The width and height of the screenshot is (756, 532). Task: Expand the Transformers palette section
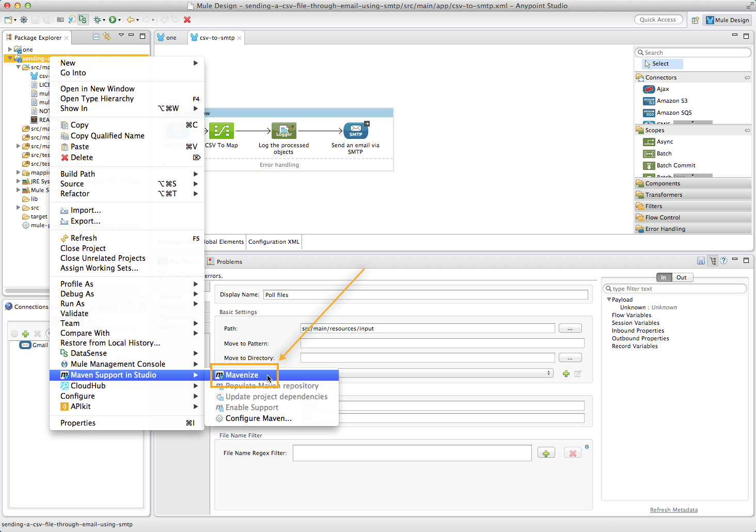pyautogui.click(x=664, y=195)
